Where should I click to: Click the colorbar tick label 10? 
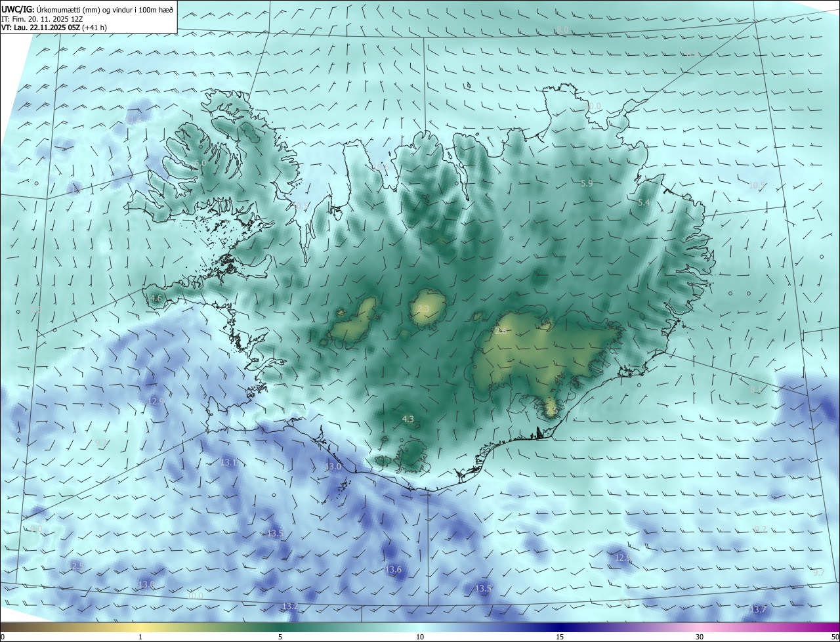coord(420,637)
